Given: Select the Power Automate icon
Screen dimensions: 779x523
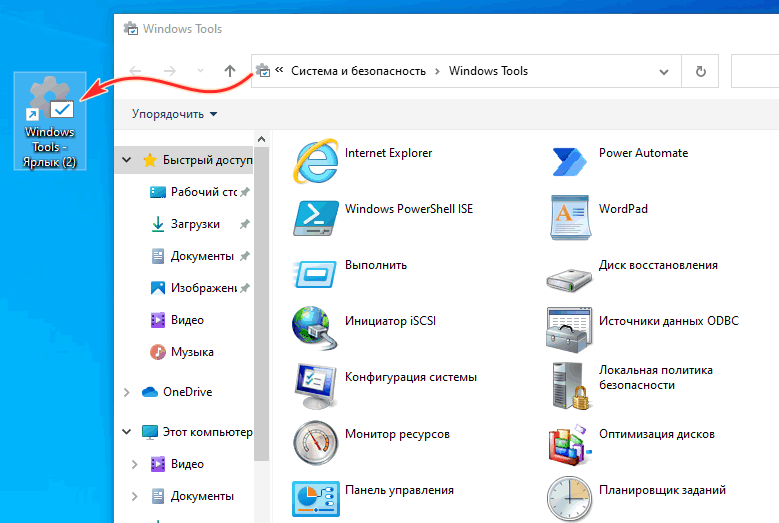Looking at the screenshot, I should pyautogui.click(x=569, y=161).
